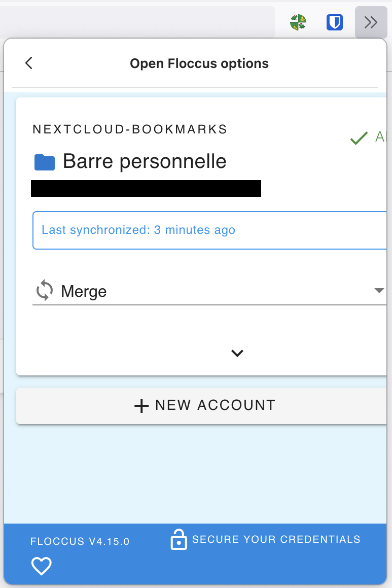Click the Open Floccus options title
Screen dimensions: 392x588
[x=199, y=63]
